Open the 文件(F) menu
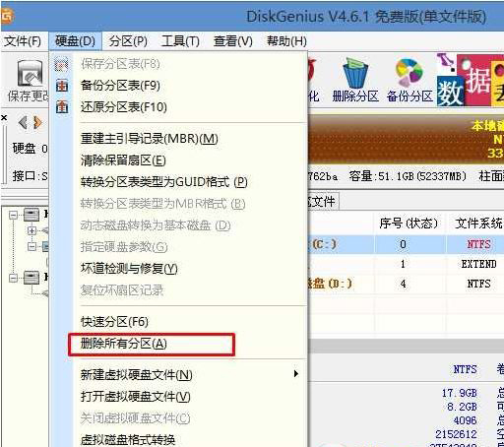The image size is (504, 447). coord(23,41)
